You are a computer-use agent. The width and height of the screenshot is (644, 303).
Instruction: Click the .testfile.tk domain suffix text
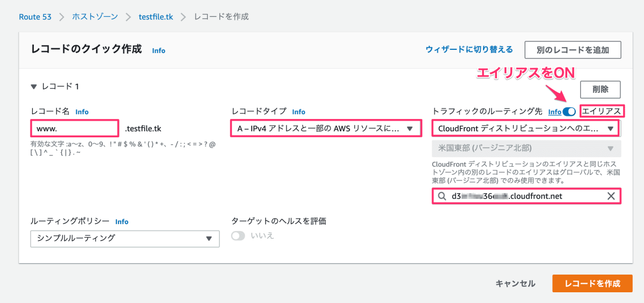click(x=143, y=129)
